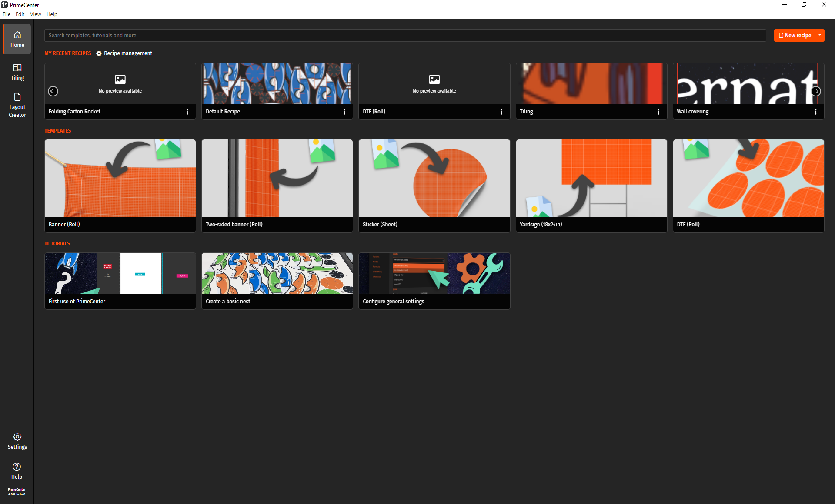Select the Sticker (Sheet) template
This screenshot has height=504, width=835.
click(434, 186)
